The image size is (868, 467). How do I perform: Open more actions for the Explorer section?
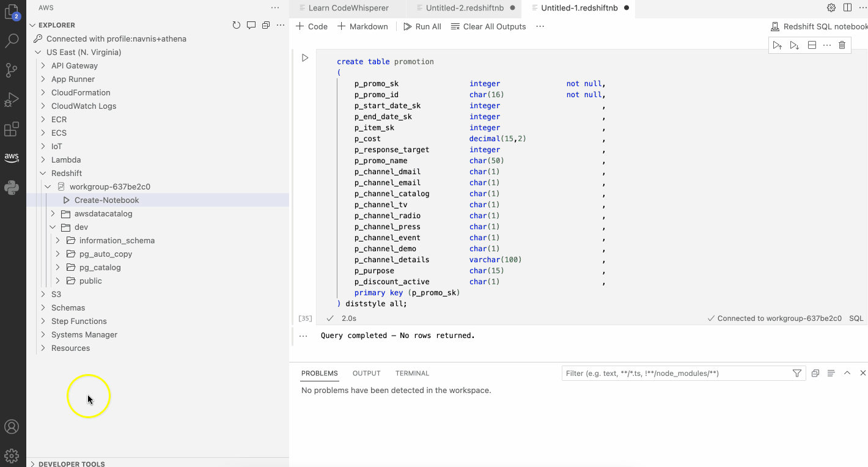(281, 25)
